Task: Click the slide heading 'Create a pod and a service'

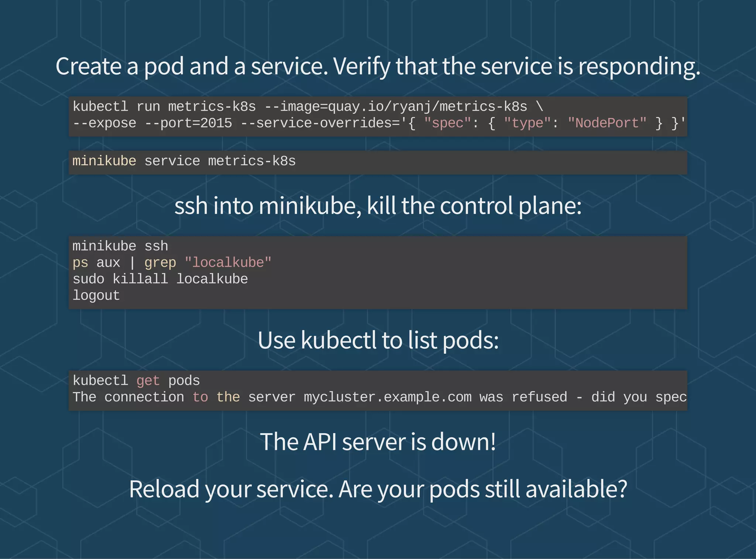Action: 378,67
